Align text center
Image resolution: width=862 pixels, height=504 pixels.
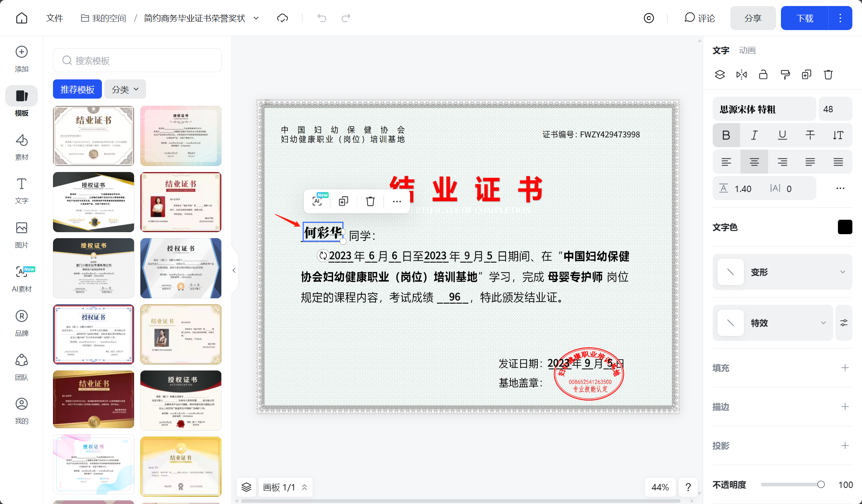(754, 162)
